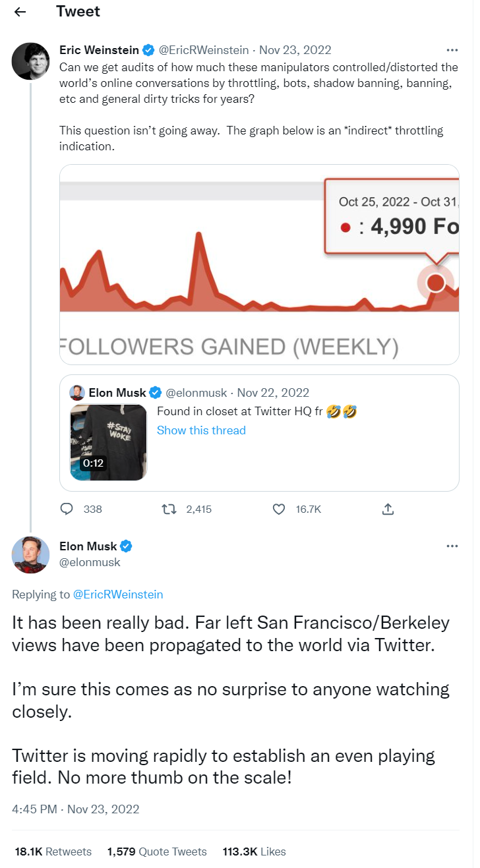Screen dimensions: 480x868
Task: Click the back arrow icon
Action: tap(20, 12)
